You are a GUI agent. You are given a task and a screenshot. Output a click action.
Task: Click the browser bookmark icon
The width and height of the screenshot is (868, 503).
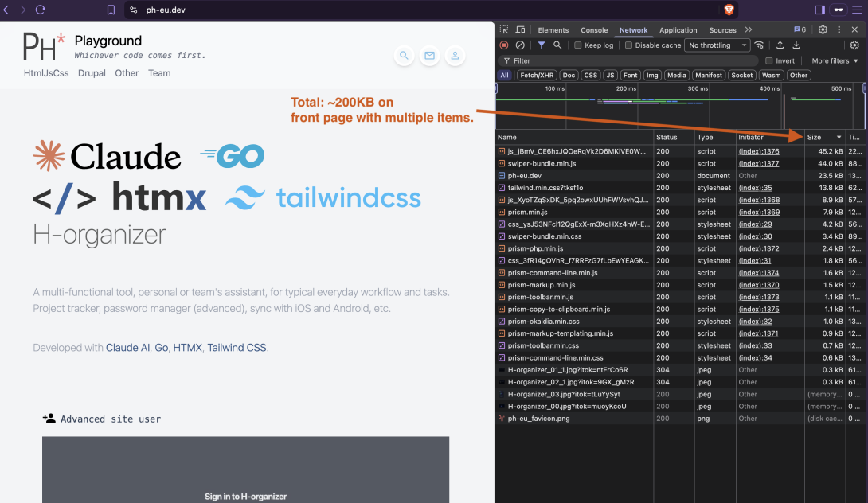tap(111, 10)
